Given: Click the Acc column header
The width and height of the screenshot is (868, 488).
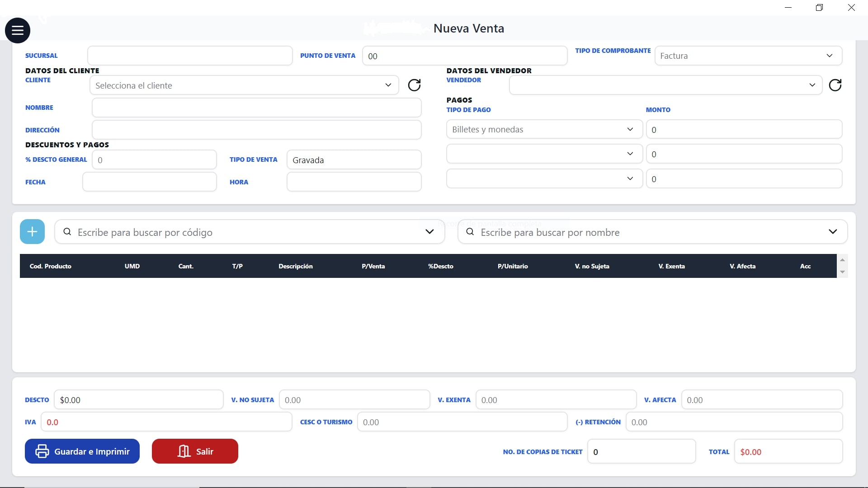Looking at the screenshot, I should [805, 266].
